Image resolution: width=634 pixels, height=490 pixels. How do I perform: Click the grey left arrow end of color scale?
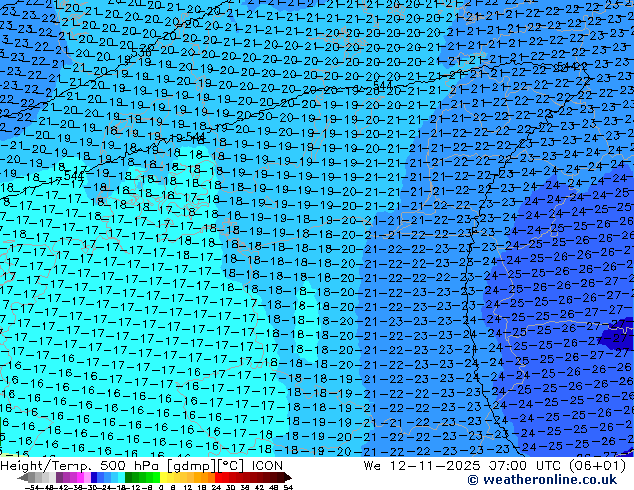pyautogui.click(x=23, y=477)
